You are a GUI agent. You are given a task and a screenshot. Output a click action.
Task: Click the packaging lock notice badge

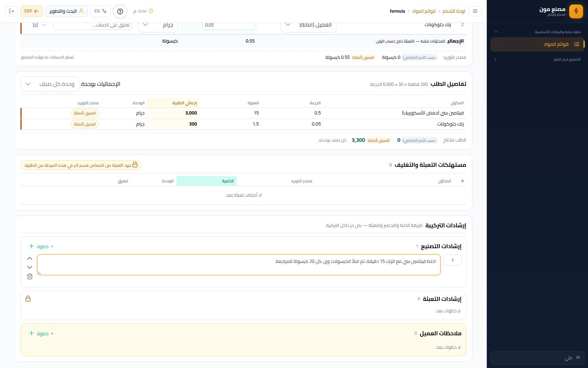tap(81, 165)
